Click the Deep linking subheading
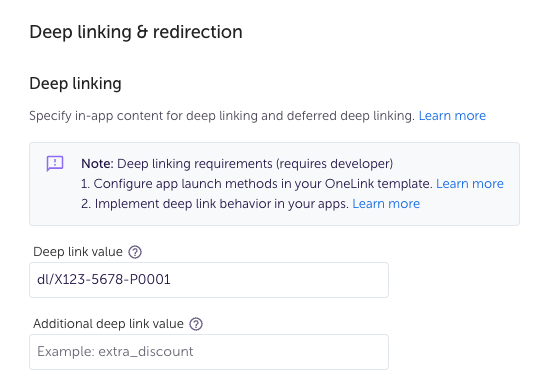 click(75, 84)
